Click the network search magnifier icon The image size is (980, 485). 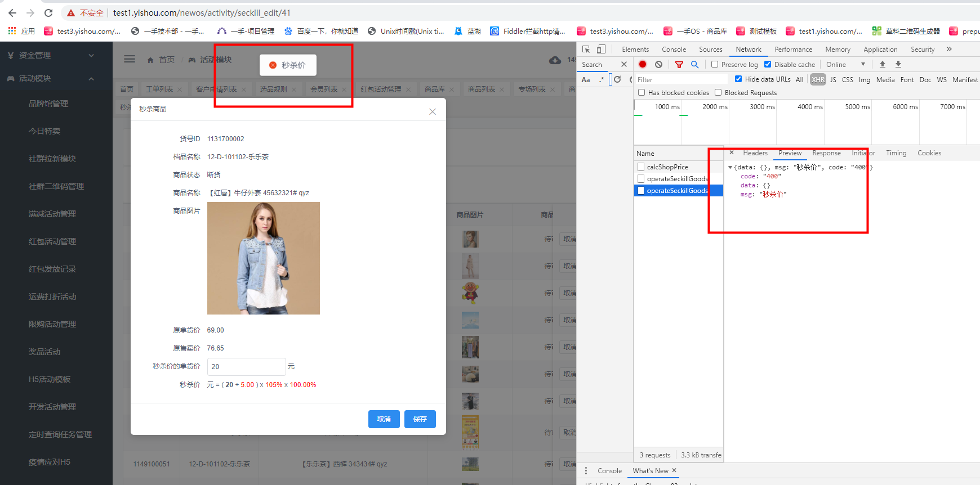point(695,64)
